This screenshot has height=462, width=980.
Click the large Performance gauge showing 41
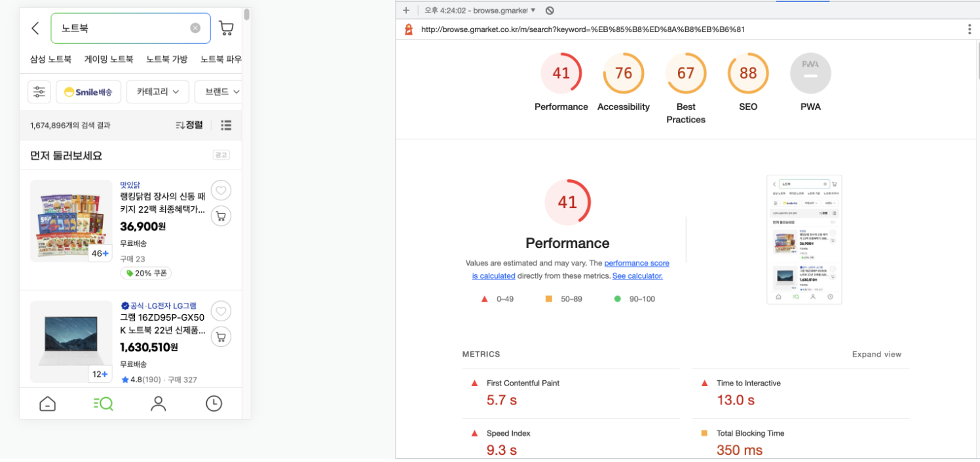[567, 202]
